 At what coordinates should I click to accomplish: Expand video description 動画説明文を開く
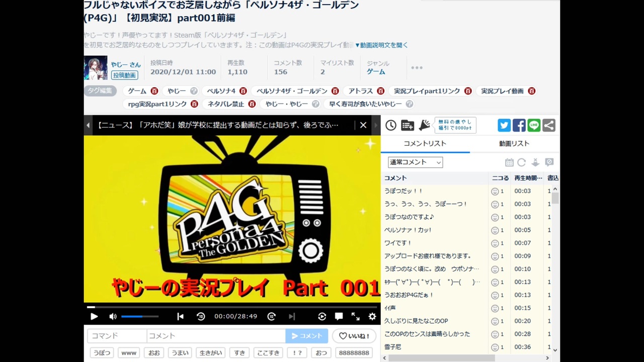(x=381, y=45)
